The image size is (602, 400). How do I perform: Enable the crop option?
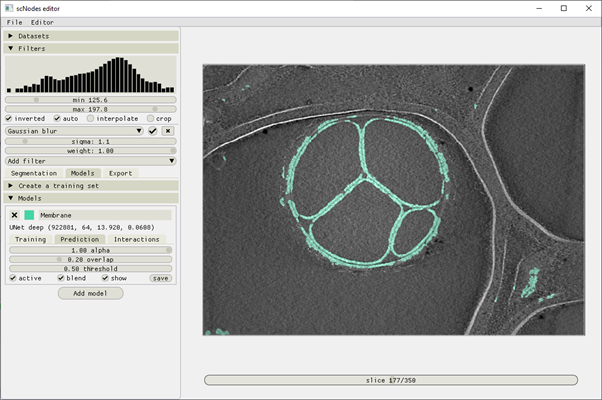tap(150, 119)
